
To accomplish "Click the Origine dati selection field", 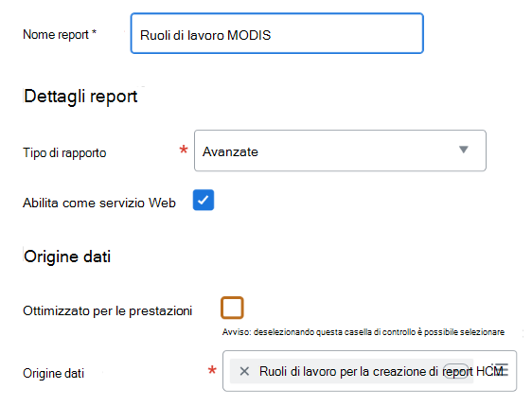I will [x=369, y=371].
